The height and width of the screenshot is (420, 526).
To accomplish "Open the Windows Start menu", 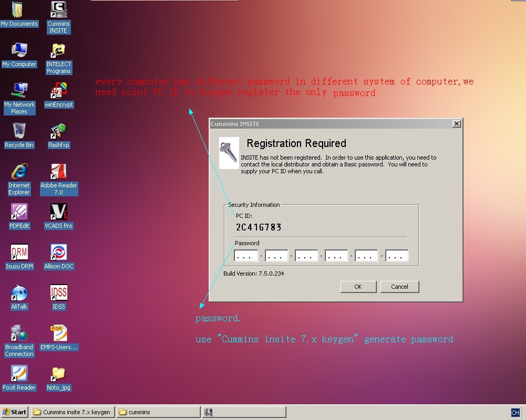I will pos(15,412).
